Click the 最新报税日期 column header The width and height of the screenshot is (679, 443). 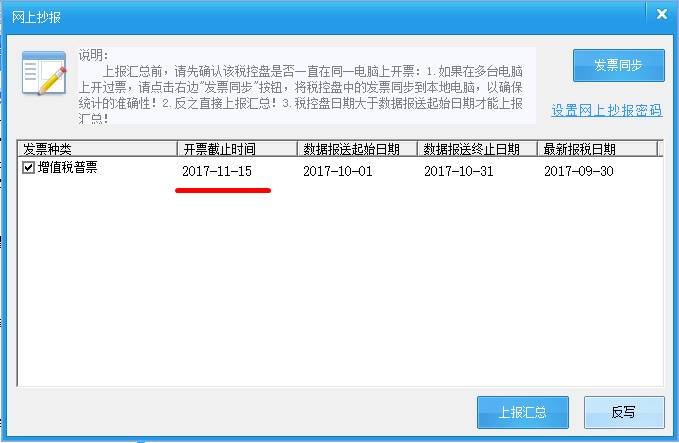click(x=597, y=149)
